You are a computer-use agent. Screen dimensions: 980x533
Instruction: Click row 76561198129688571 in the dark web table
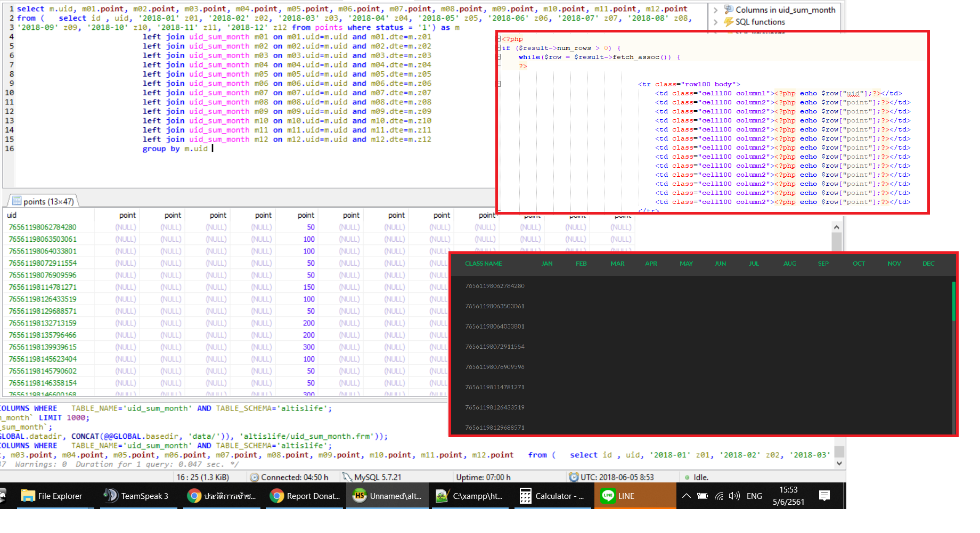click(x=702, y=428)
